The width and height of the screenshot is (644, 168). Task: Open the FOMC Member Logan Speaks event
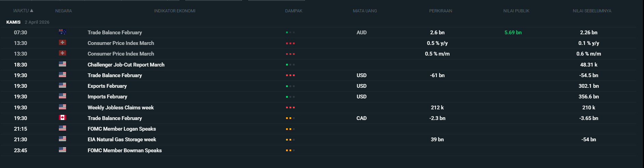121,129
